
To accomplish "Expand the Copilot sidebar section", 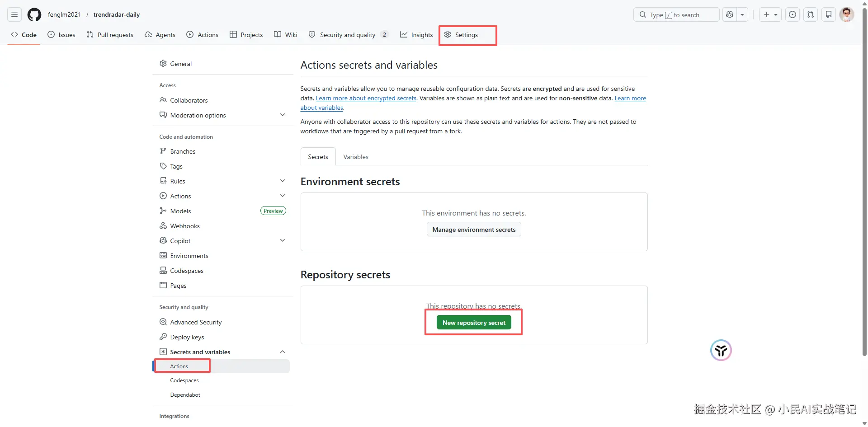I will pos(283,241).
